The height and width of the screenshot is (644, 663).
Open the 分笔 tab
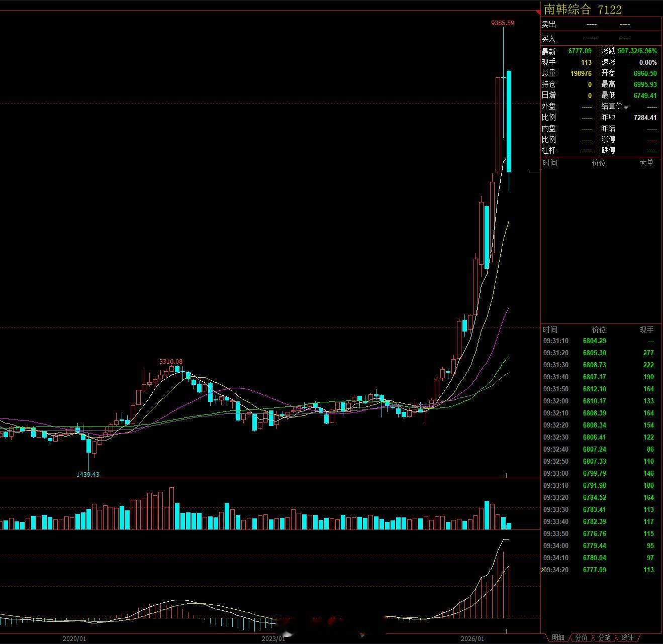[604, 637]
